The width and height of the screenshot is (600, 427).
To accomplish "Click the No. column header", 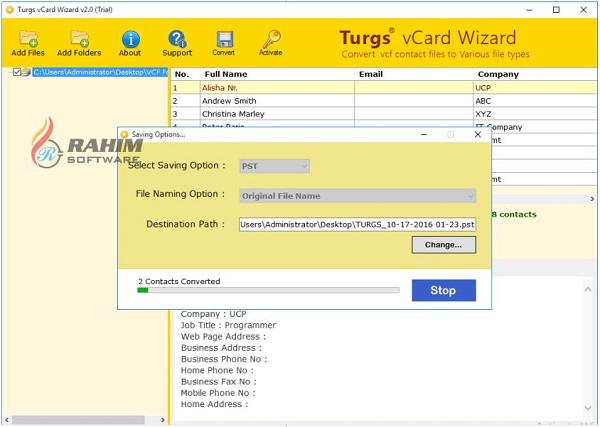I will pos(186,74).
